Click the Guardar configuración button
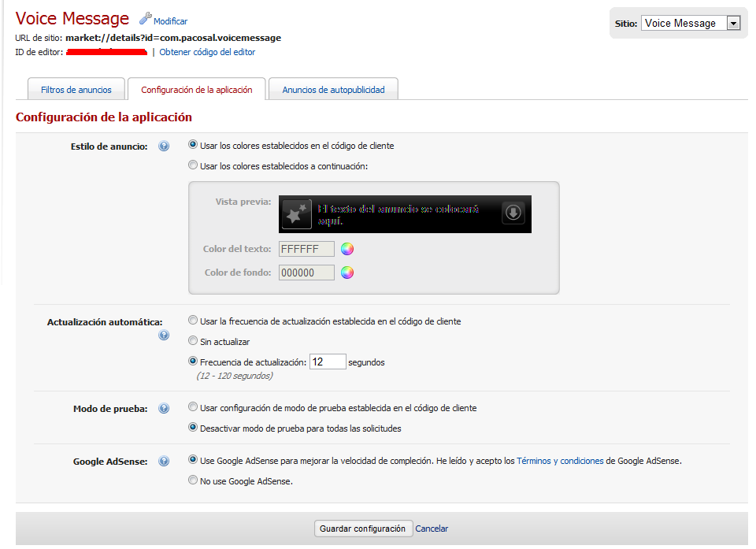Image resolution: width=756 pixels, height=549 pixels. pyautogui.click(x=362, y=529)
